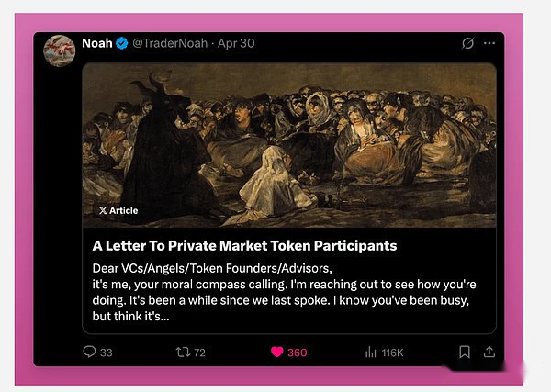Toggle the pink heart like icon

point(276,352)
